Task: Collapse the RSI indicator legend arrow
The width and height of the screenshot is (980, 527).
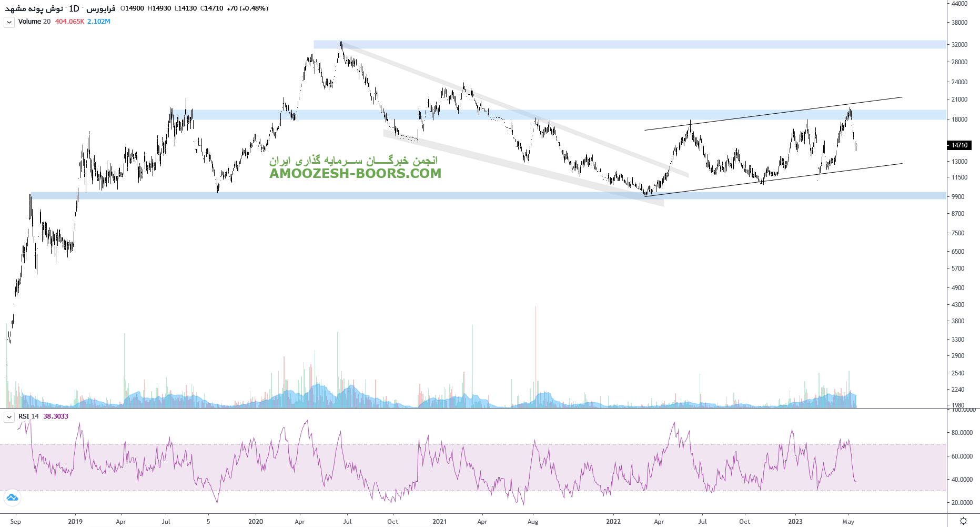Action: tap(9, 417)
